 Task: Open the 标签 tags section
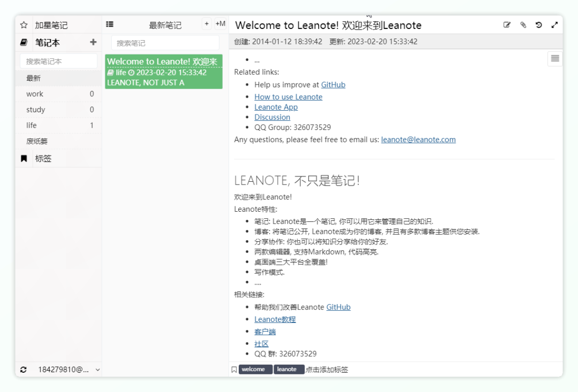coord(43,159)
